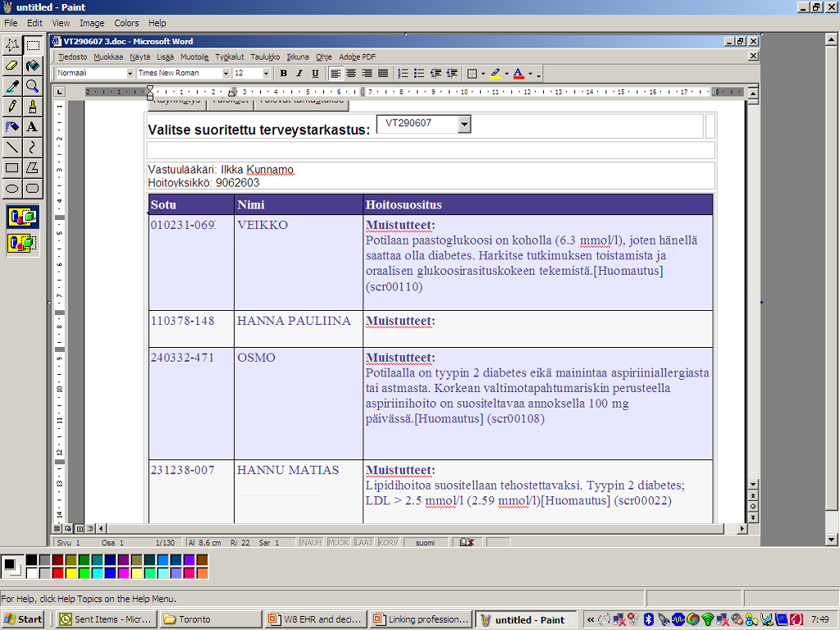Select the Magnifier tool
The height and width of the screenshot is (630, 840).
click(x=33, y=85)
